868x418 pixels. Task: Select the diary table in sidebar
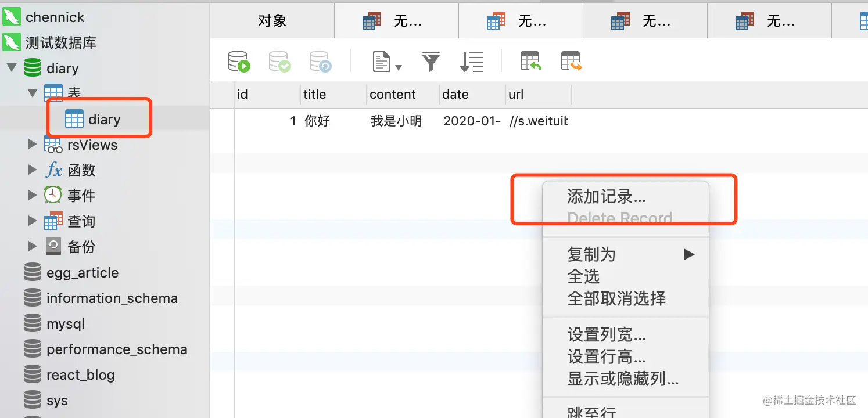point(105,119)
